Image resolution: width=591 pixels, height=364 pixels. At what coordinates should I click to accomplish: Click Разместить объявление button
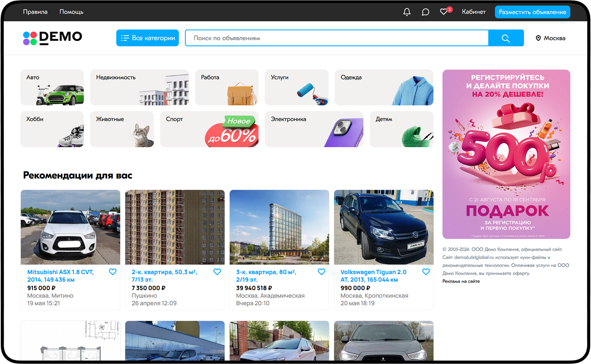[x=532, y=12]
